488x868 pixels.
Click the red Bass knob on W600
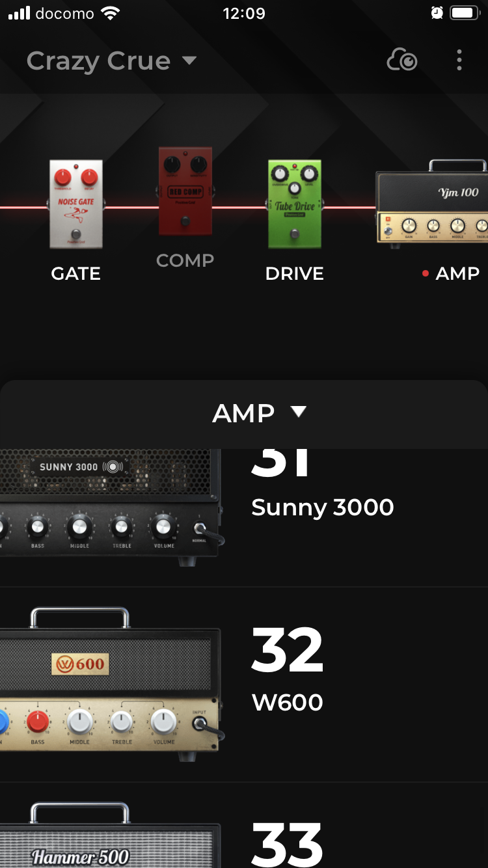tap(38, 722)
